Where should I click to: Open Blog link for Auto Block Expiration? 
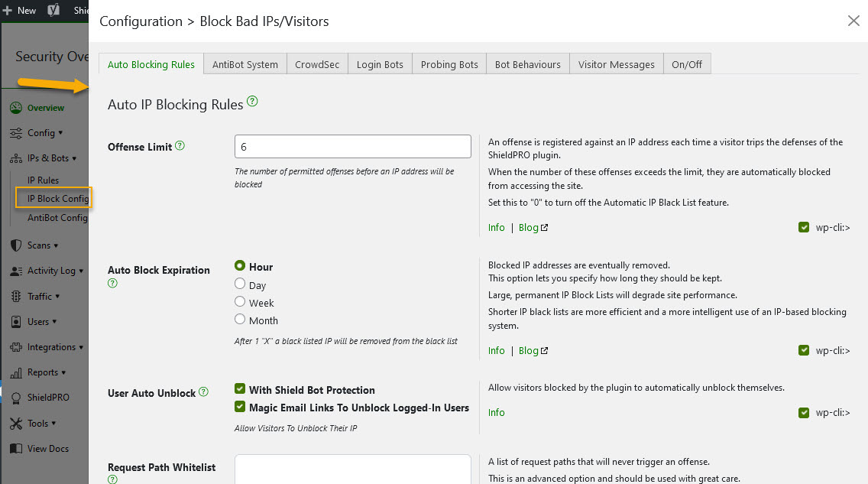[x=533, y=350]
